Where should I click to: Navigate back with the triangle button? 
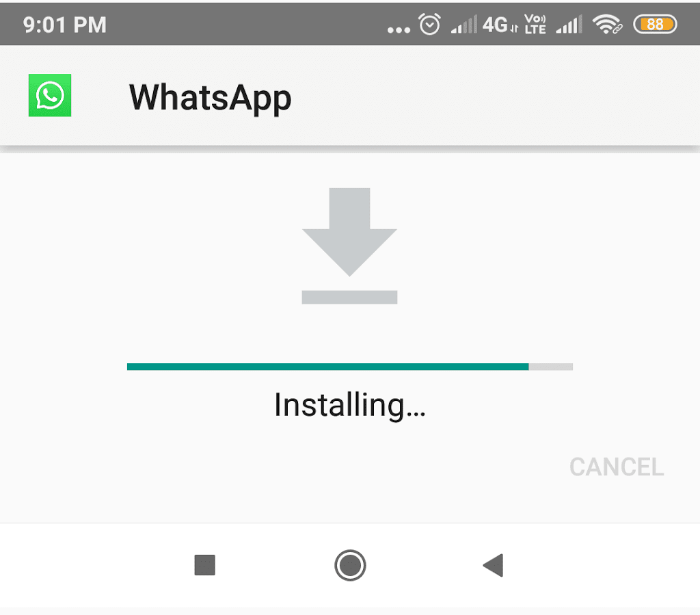point(494,565)
